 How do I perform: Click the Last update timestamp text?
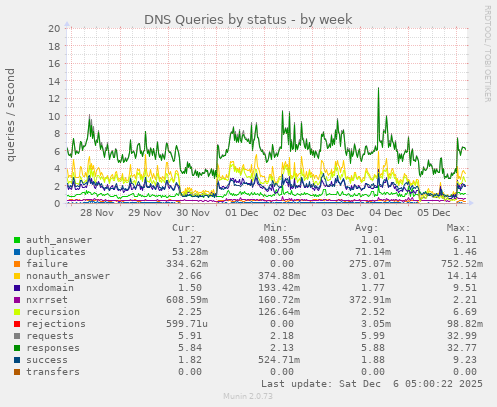click(x=372, y=384)
